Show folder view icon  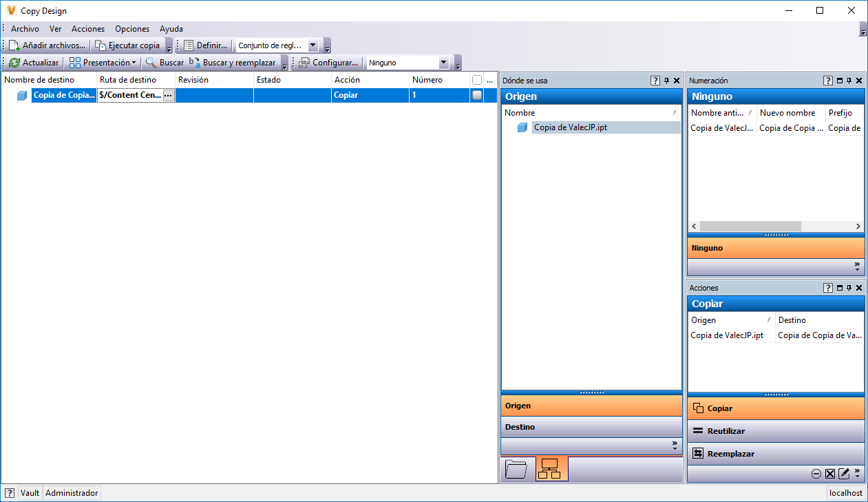click(516, 469)
